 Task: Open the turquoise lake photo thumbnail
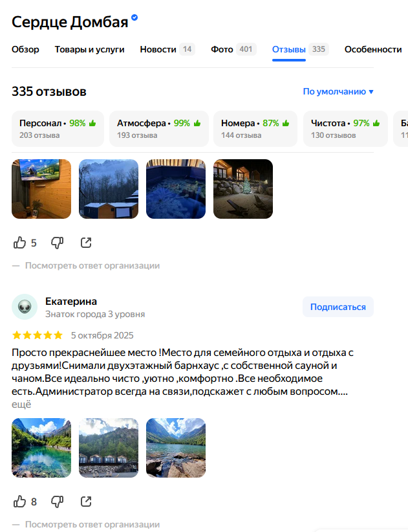[41, 448]
